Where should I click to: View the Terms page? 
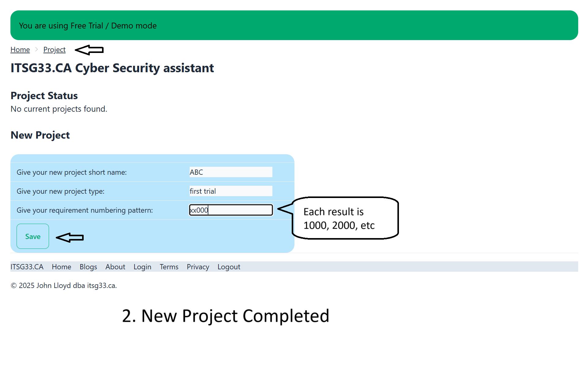169,267
